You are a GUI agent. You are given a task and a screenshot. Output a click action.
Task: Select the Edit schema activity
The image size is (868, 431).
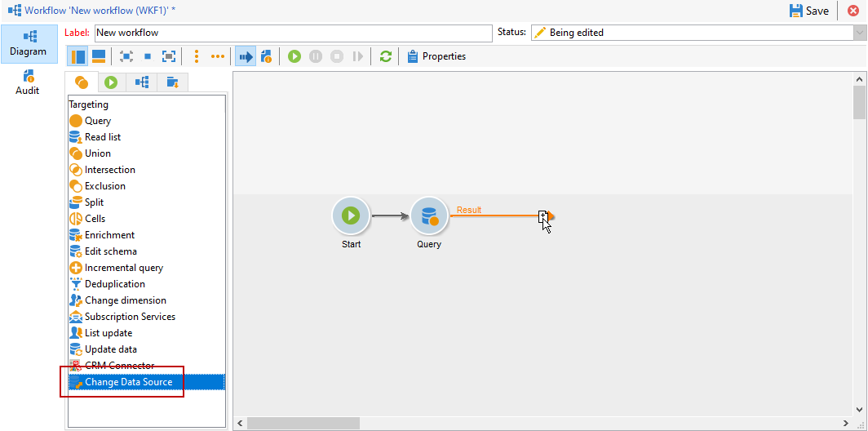point(147,251)
